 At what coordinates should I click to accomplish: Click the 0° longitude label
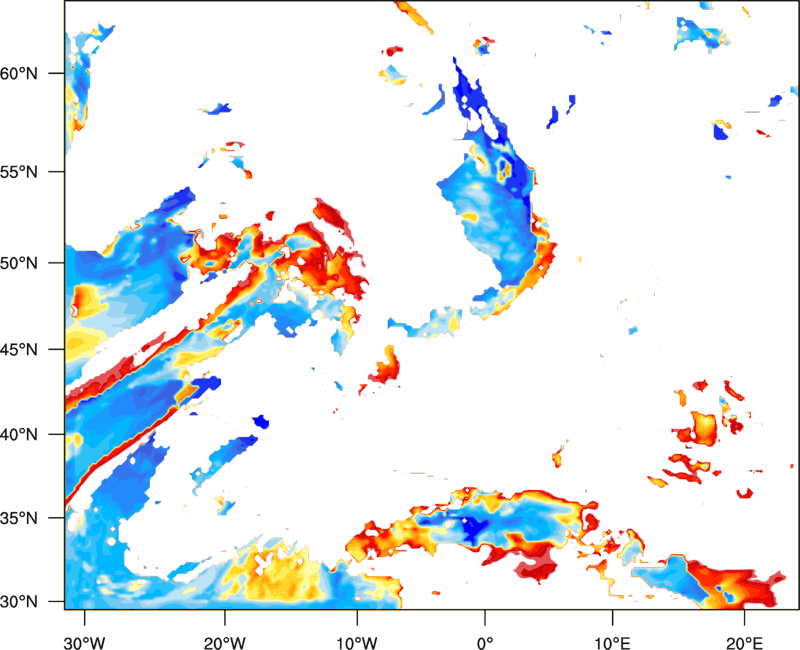click(x=485, y=643)
